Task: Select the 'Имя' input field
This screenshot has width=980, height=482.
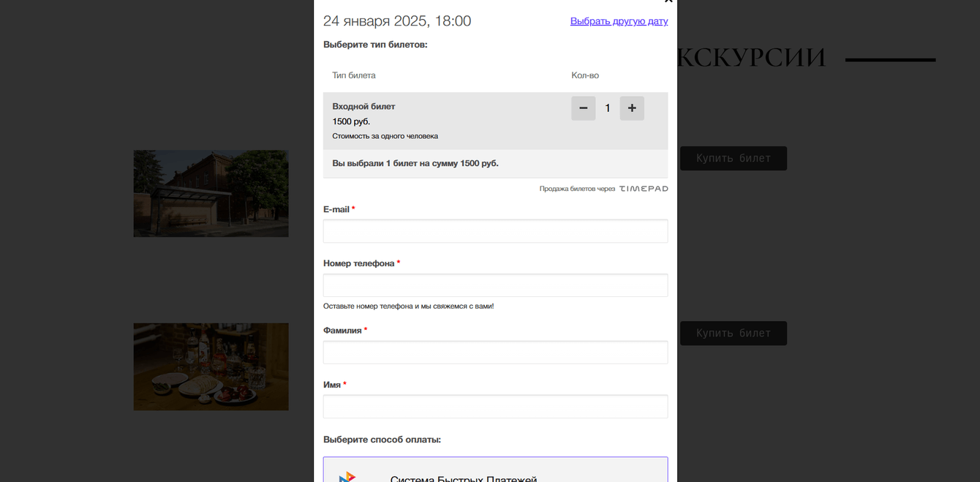Action: coord(495,407)
